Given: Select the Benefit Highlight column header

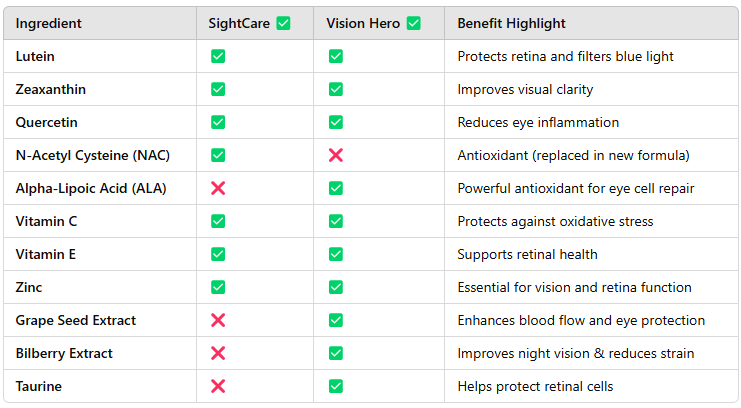Looking at the screenshot, I should pyautogui.click(x=511, y=23).
